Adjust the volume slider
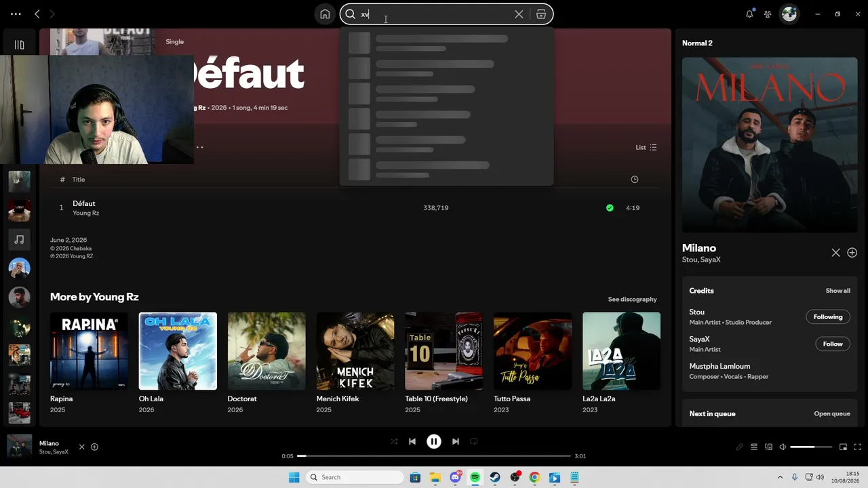This screenshot has height=488, width=868. click(811, 447)
